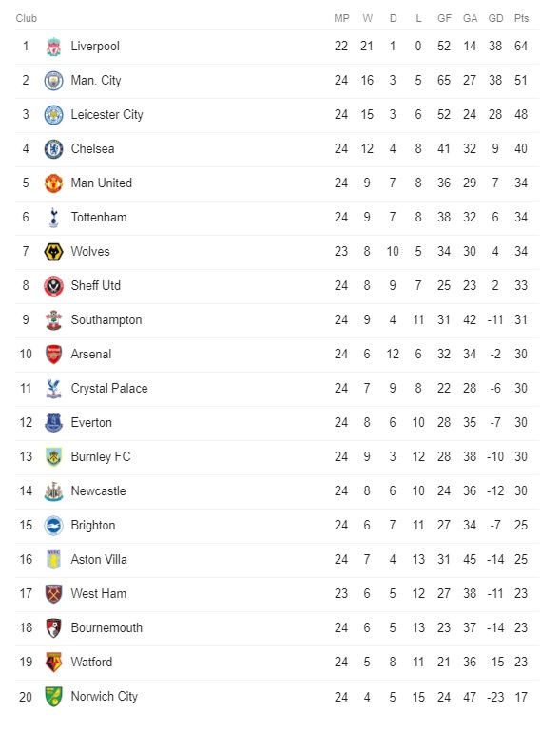Click the Leicester City fox crest
This screenshot has height=750, width=560.
pyautogui.click(x=53, y=115)
